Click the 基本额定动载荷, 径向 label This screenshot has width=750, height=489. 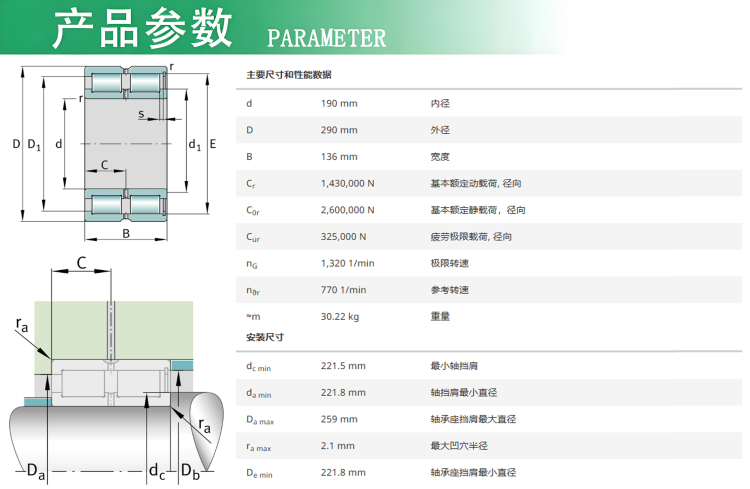[x=476, y=183]
